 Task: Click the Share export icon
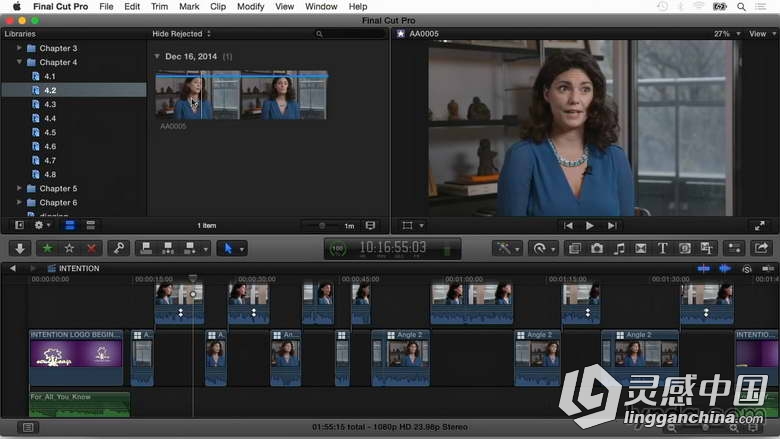761,248
